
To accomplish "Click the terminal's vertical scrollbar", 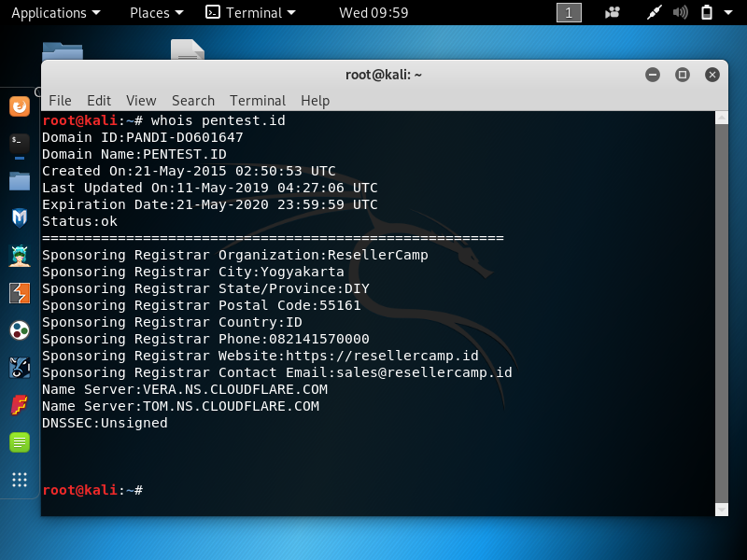I will 721,308.
